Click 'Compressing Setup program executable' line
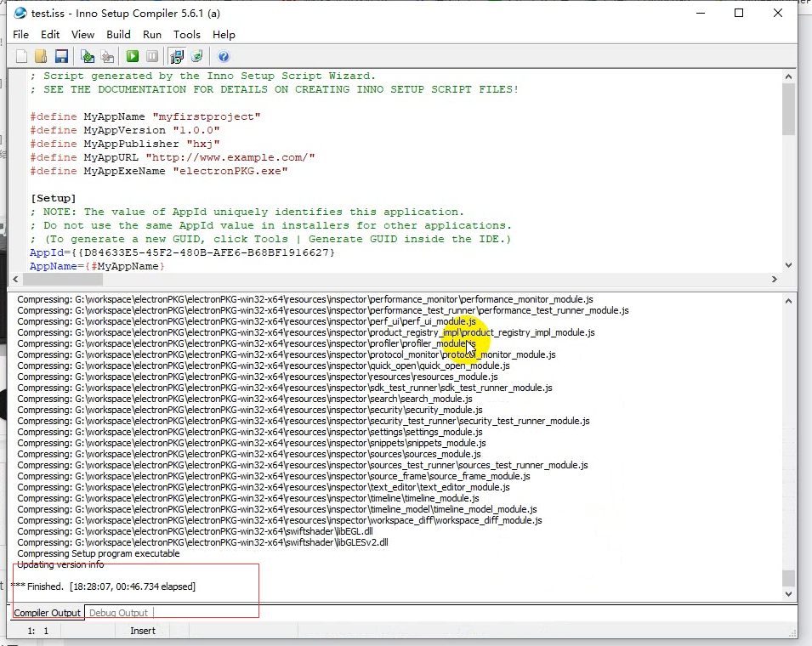The height and width of the screenshot is (646, 812). [99, 553]
